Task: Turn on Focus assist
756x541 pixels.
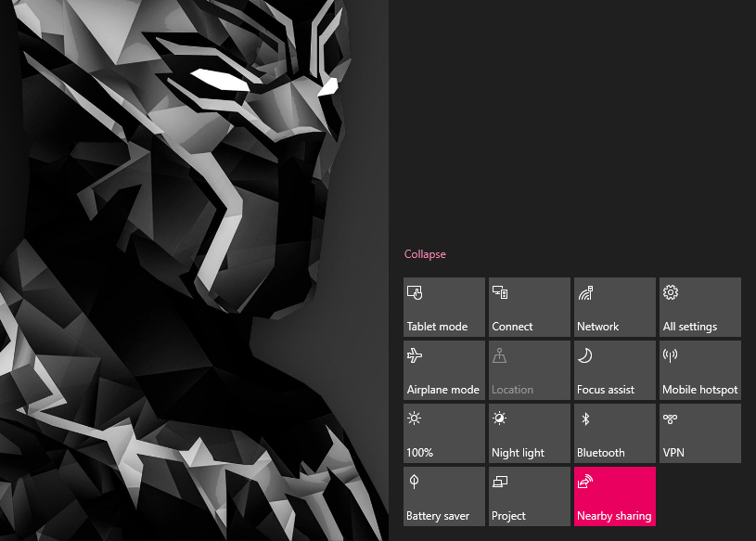Action: click(x=615, y=370)
